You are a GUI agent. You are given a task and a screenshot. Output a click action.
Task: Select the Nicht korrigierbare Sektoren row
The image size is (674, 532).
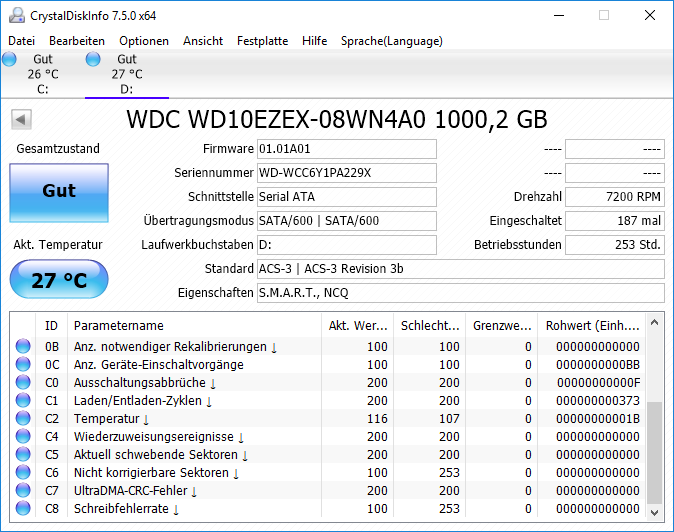pos(328,472)
